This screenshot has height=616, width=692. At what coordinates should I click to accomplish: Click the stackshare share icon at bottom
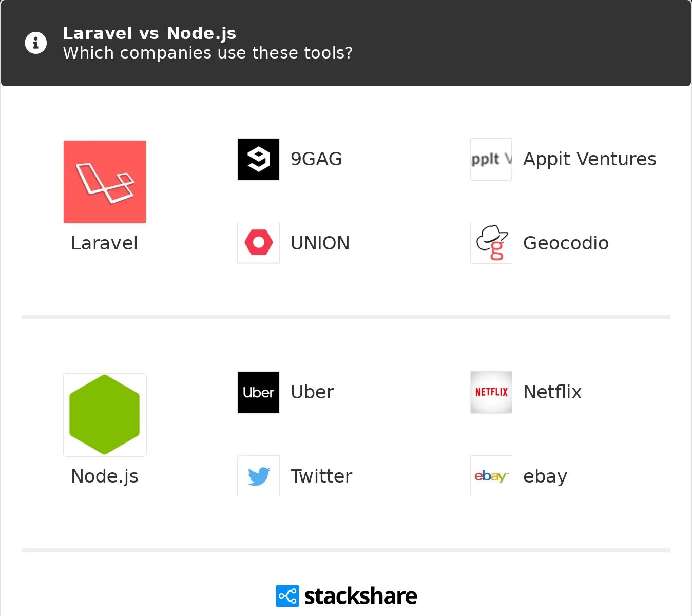(x=287, y=596)
